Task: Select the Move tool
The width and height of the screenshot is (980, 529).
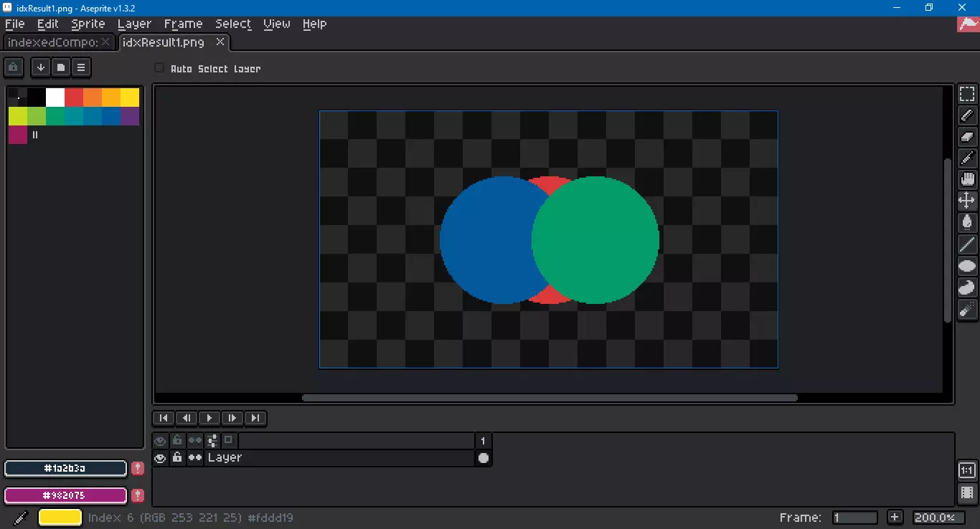Action: [967, 201]
